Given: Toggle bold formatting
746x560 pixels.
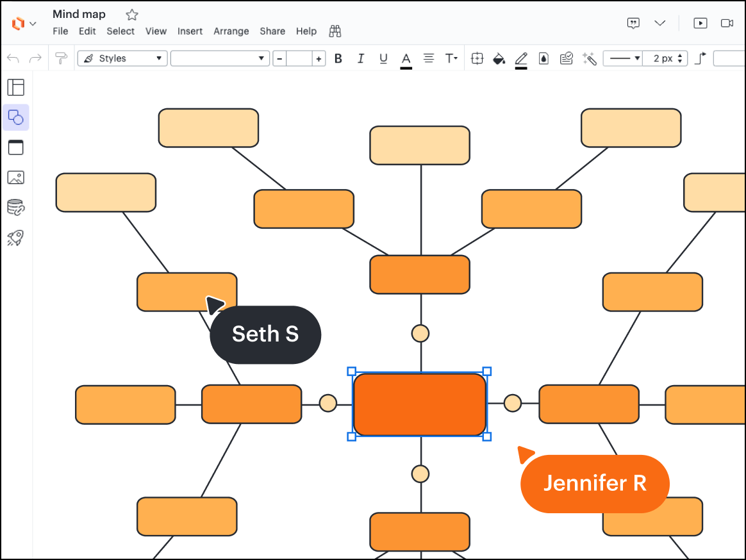Looking at the screenshot, I should click(338, 58).
